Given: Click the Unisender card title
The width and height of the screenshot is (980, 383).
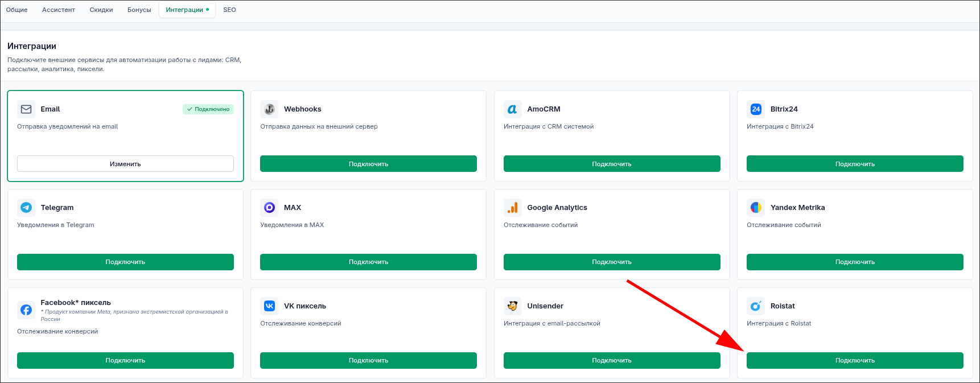Looking at the screenshot, I should tap(545, 306).
